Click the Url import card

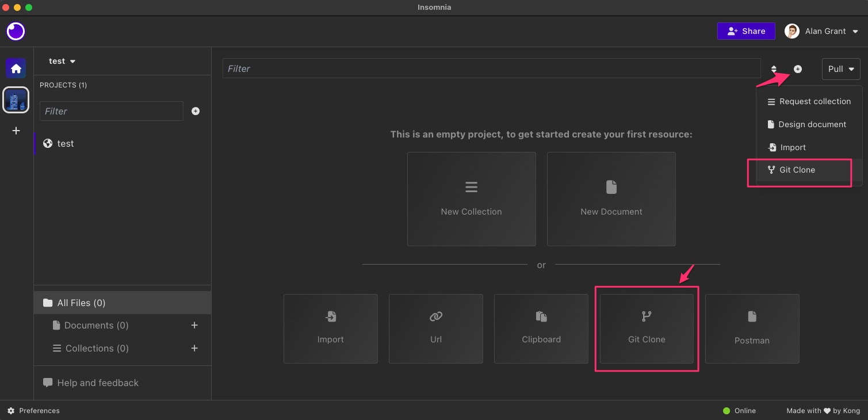tap(436, 329)
